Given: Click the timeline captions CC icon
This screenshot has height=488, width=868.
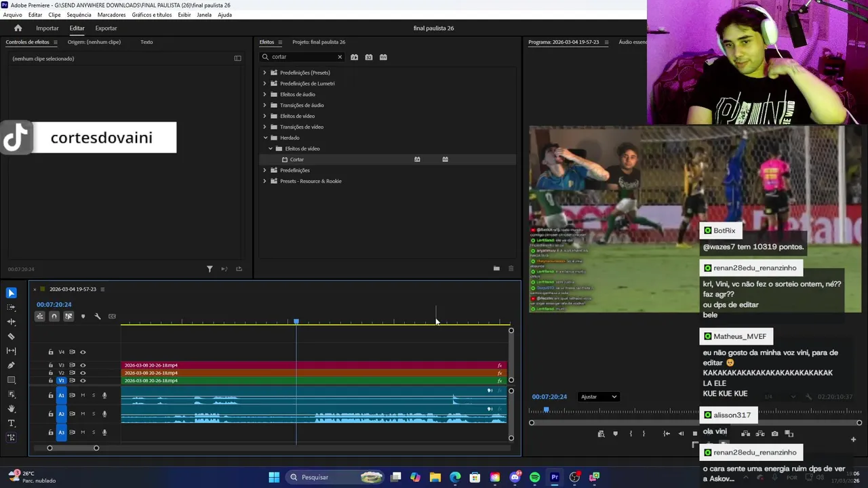Looking at the screenshot, I should tap(112, 317).
